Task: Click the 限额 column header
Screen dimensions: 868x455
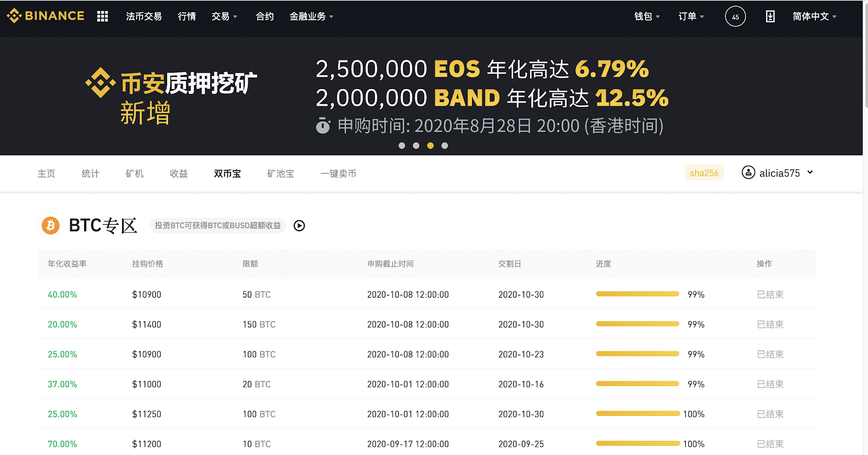Action: pyautogui.click(x=250, y=264)
